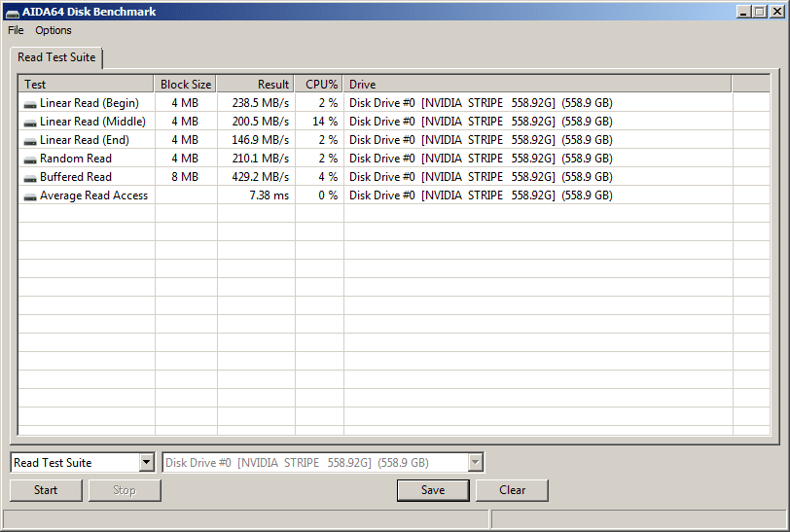Select the Read Test Suite tab
This screenshot has height=532, width=790.
pos(56,57)
